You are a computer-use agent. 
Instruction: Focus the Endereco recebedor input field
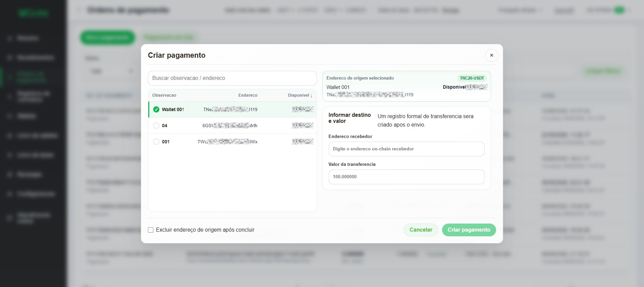[407, 149]
